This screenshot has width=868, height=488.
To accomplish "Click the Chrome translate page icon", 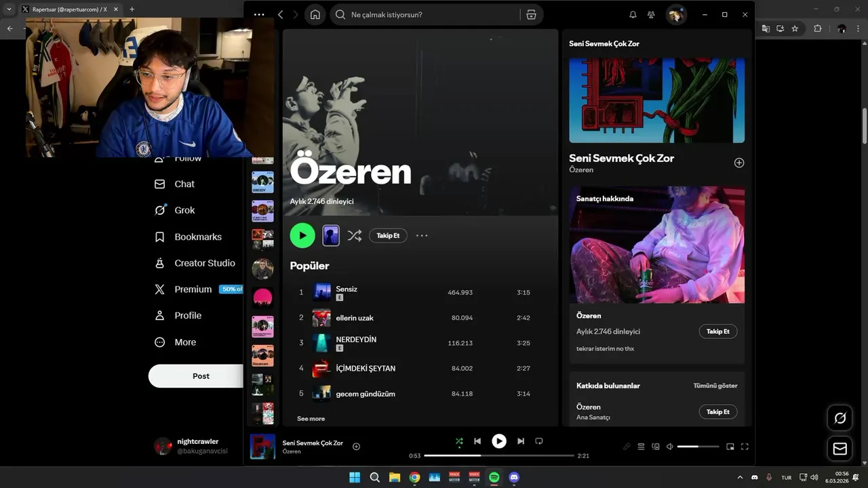I will (766, 28).
